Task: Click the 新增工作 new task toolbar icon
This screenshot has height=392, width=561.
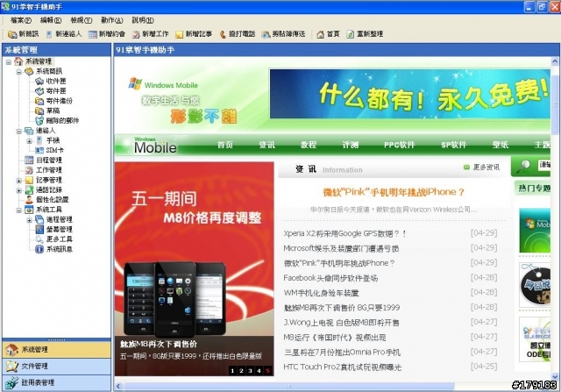Action: pos(136,34)
